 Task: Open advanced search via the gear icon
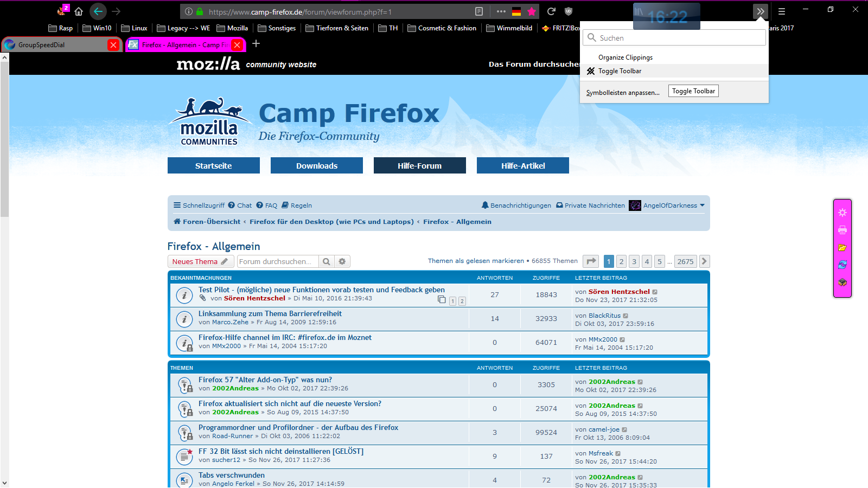click(342, 261)
